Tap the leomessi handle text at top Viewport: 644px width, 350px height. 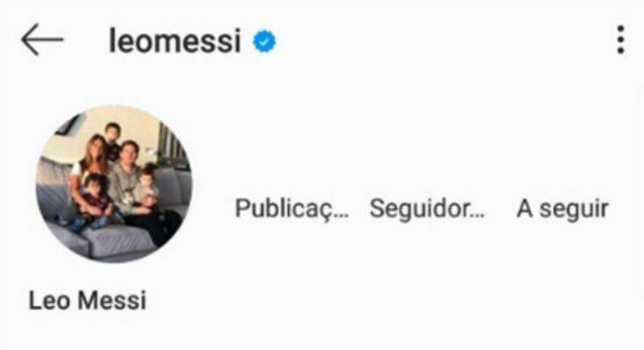pyautogui.click(x=174, y=41)
